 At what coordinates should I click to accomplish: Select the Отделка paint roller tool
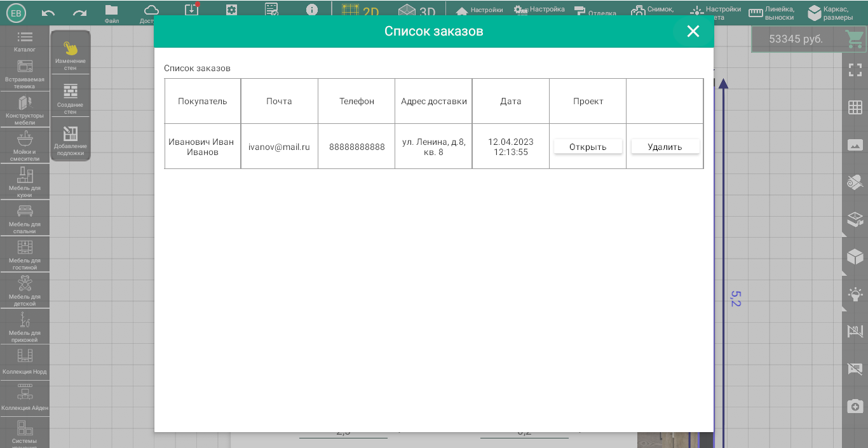click(595, 11)
